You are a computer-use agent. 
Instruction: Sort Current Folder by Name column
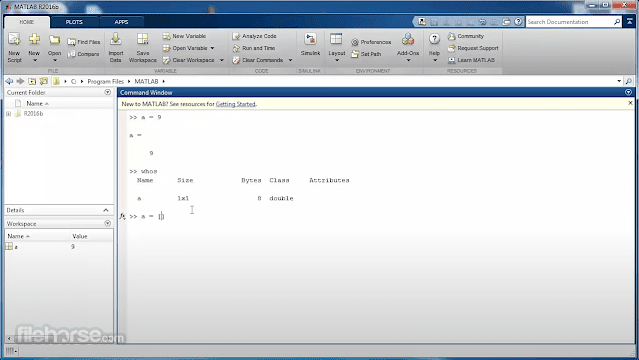[x=37, y=104]
